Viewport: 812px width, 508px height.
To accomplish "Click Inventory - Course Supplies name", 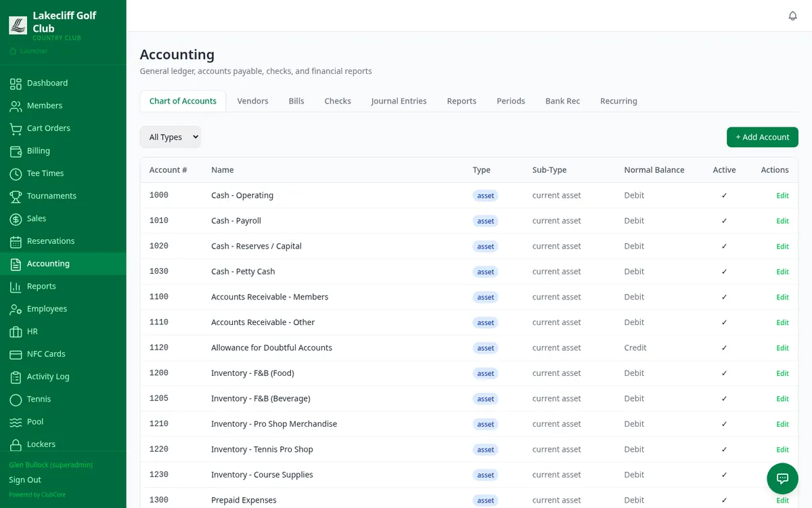I will pos(262,475).
